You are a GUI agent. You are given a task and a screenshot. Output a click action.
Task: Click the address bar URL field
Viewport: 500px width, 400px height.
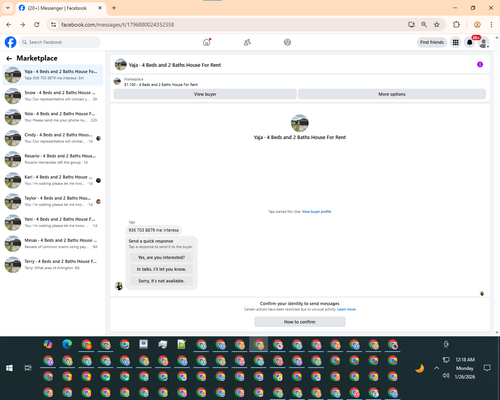tap(230, 24)
